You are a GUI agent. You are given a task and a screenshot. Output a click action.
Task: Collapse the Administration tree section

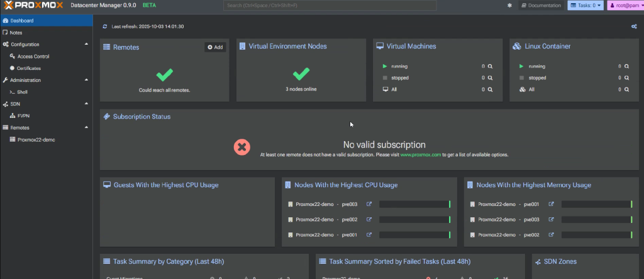click(86, 80)
